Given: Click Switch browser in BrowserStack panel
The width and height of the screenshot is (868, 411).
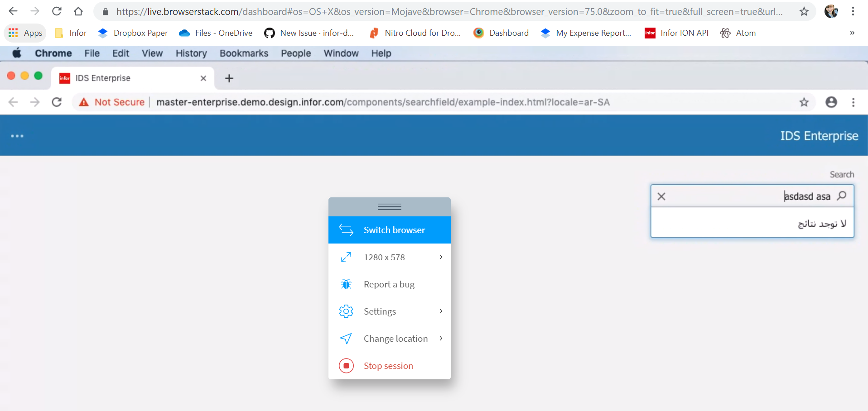Looking at the screenshot, I should pyautogui.click(x=390, y=230).
